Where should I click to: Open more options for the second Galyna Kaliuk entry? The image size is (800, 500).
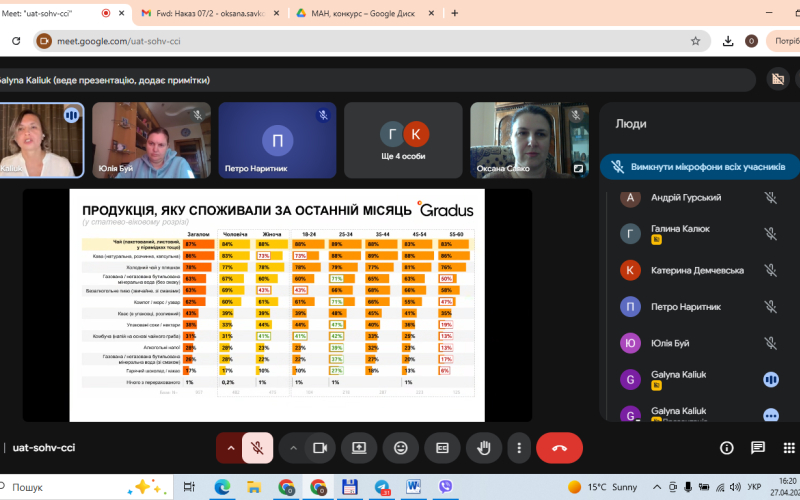click(x=770, y=415)
